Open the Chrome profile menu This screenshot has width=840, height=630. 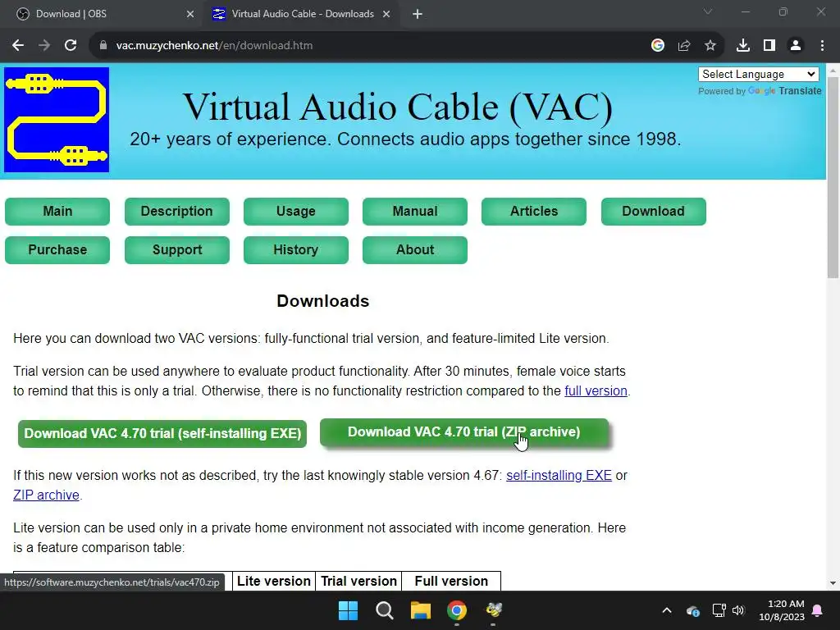[x=796, y=46]
